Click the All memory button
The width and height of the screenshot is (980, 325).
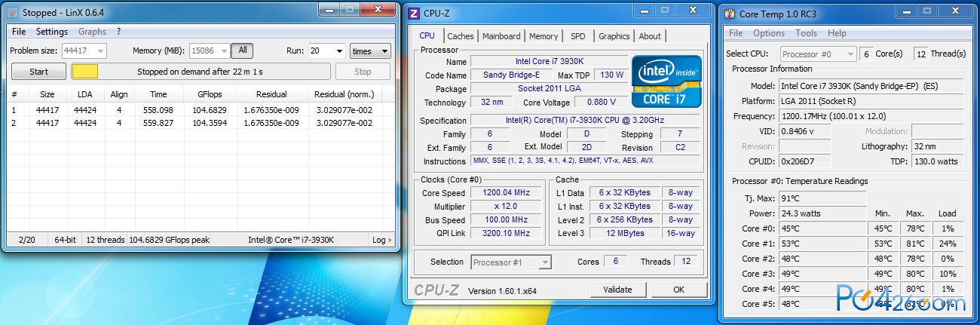coord(242,51)
